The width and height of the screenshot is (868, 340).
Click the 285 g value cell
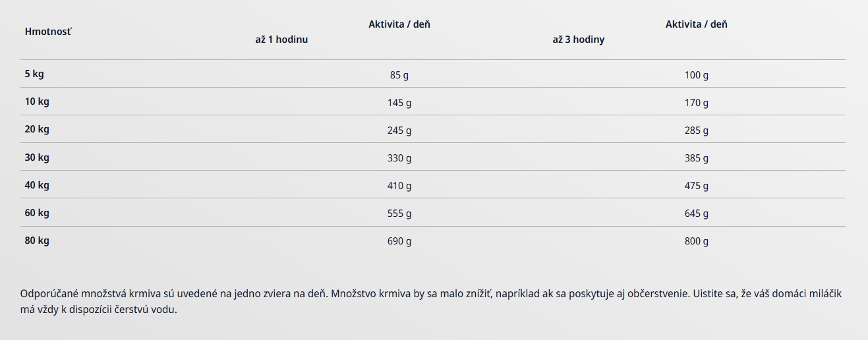click(x=697, y=130)
